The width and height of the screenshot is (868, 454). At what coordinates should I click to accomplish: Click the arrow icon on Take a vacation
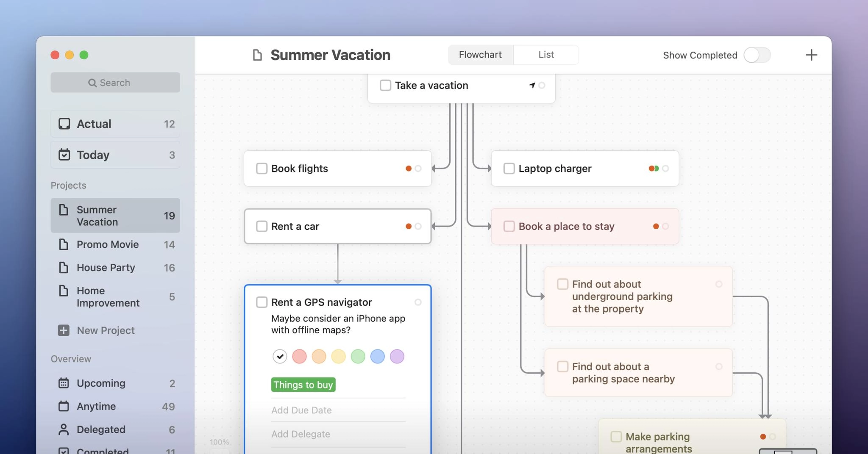coord(532,85)
